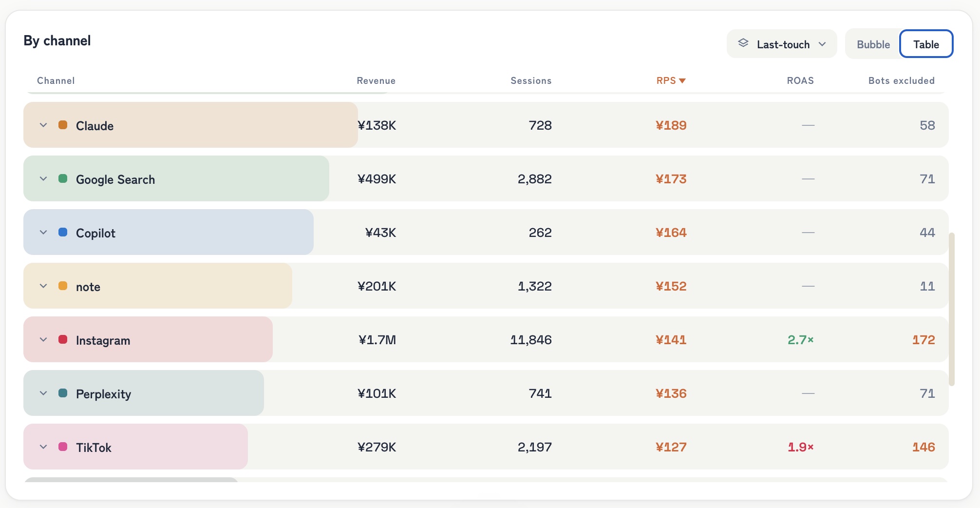Sort by ROAS column header

pyautogui.click(x=800, y=80)
